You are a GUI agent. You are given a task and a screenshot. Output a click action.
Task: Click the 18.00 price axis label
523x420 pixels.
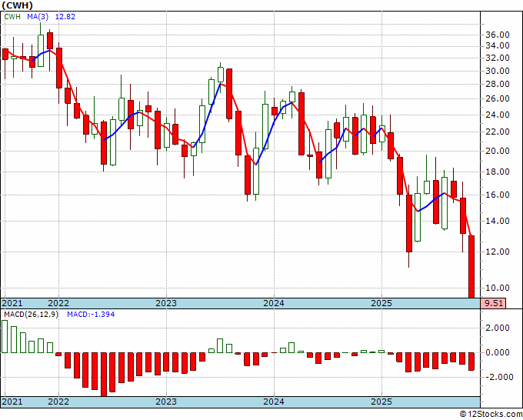(498, 172)
